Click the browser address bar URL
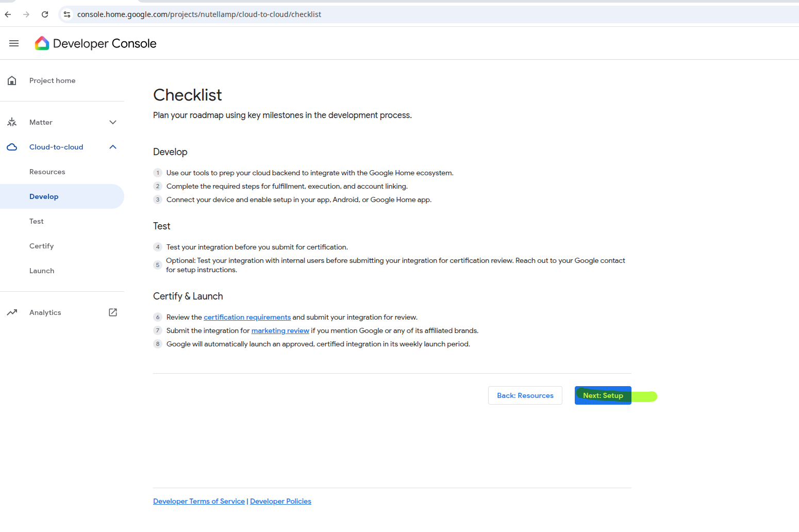 (199, 14)
